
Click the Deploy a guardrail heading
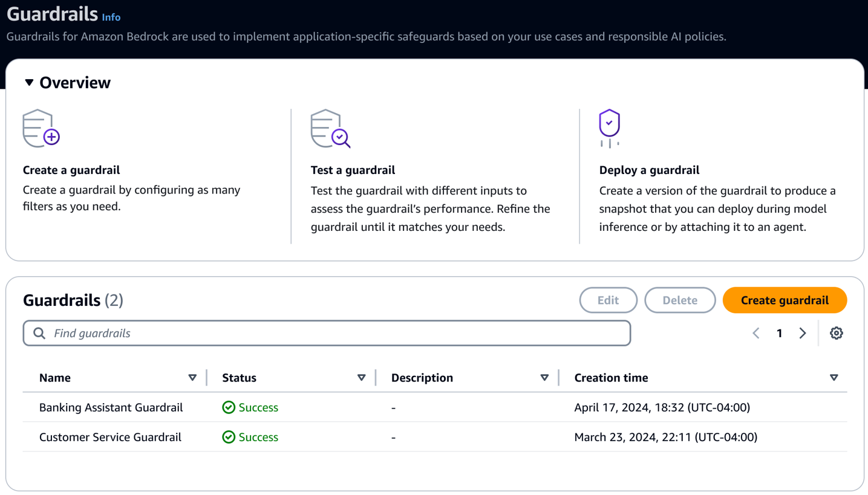(x=649, y=170)
